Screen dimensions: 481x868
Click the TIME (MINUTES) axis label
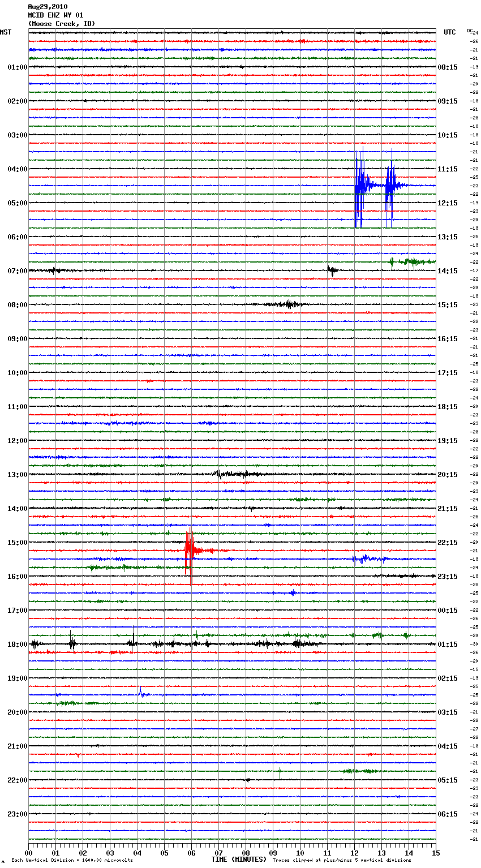pos(239,860)
